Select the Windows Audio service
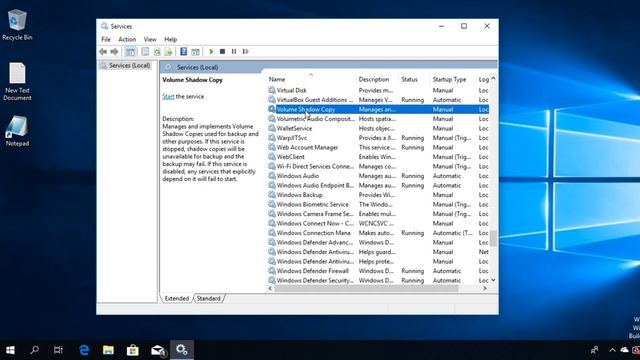This screenshot has width=640, height=360. point(378,176)
